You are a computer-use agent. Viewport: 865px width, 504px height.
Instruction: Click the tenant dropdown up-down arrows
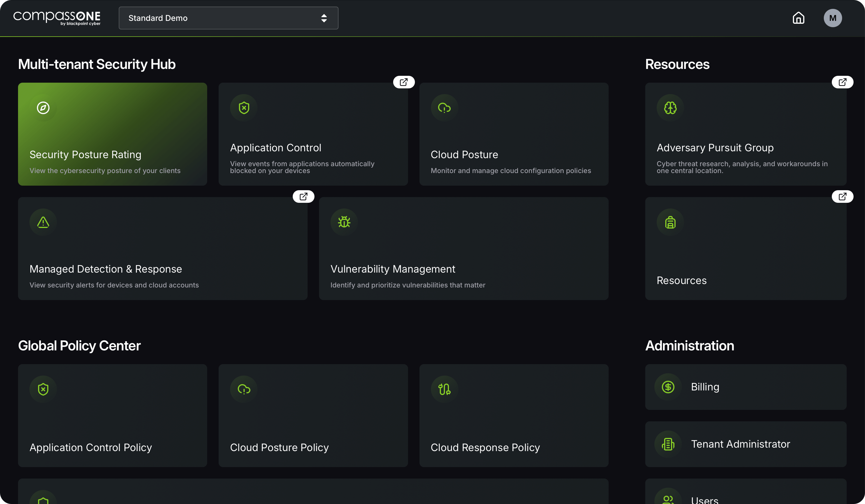(324, 18)
